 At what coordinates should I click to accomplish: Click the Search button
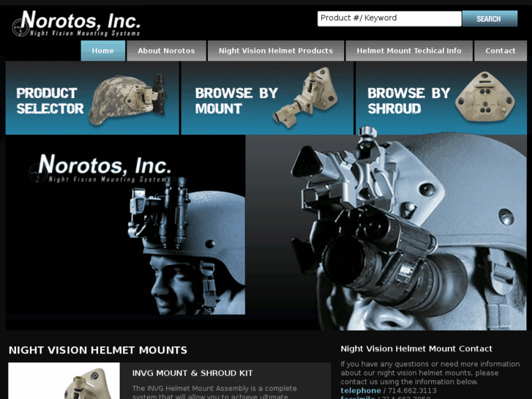490,18
